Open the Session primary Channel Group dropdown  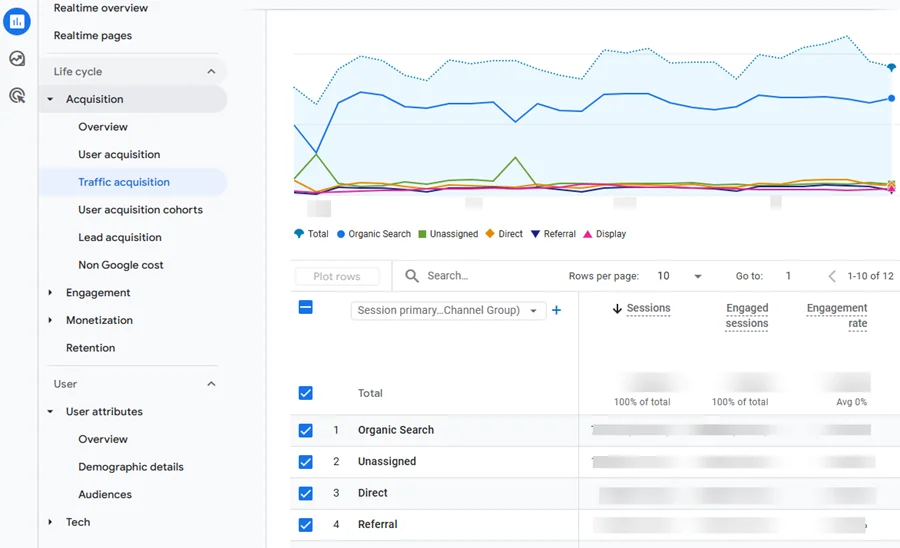click(448, 310)
